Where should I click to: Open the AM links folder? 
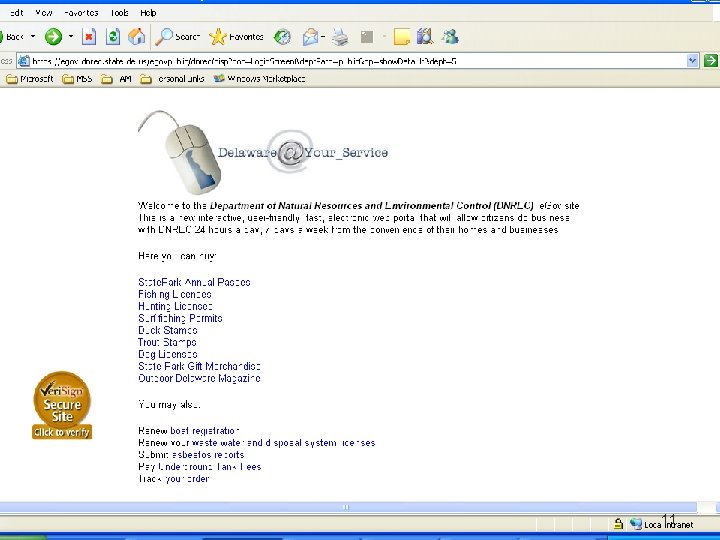[x=117, y=79]
